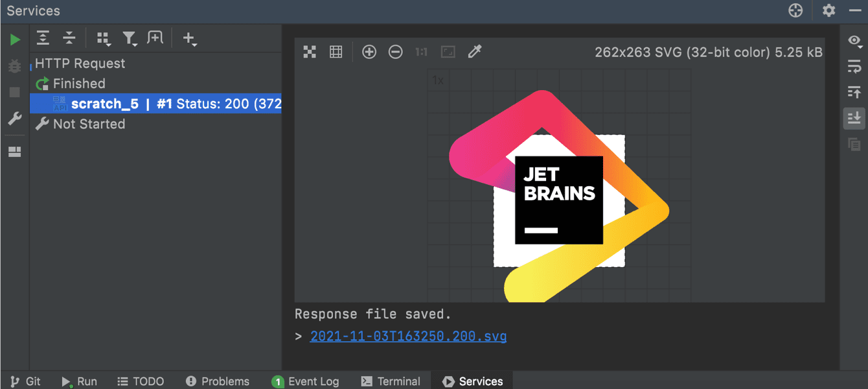Toggle scroll to end of output
This screenshot has width=868, height=389.
[x=854, y=118]
